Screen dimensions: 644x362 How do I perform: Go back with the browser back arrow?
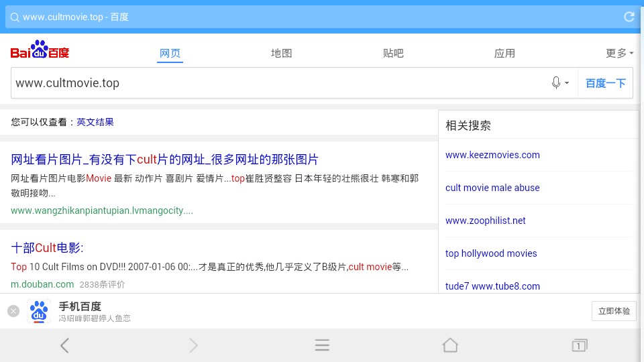click(64, 345)
